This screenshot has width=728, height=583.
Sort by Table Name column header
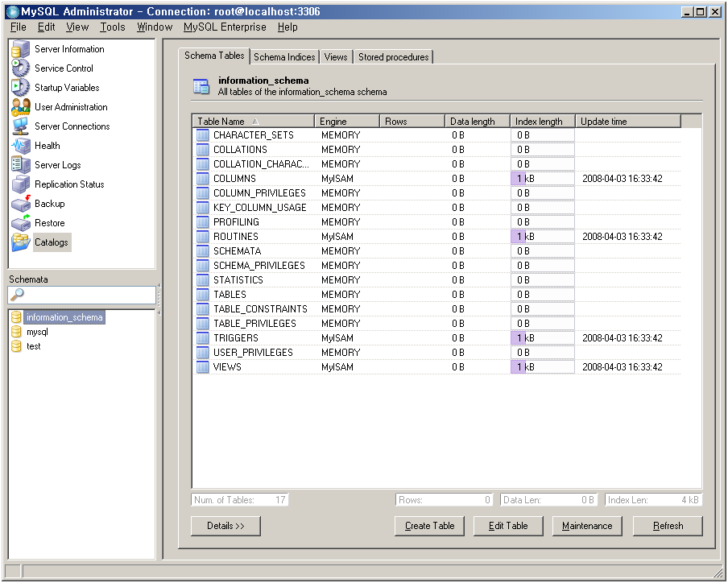pyautogui.click(x=254, y=122)
